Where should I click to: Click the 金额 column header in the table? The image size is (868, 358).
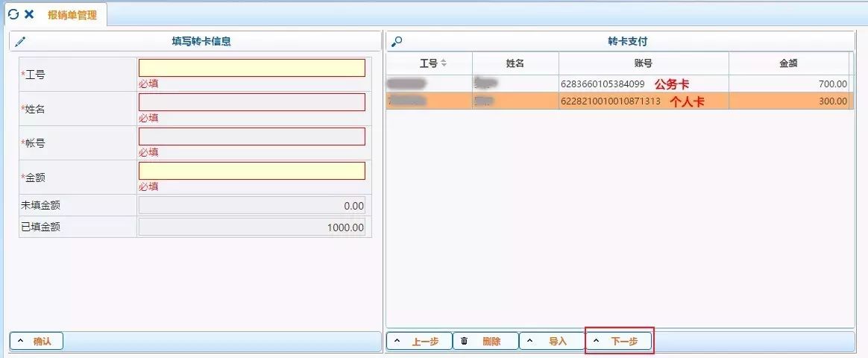[788, 63]
